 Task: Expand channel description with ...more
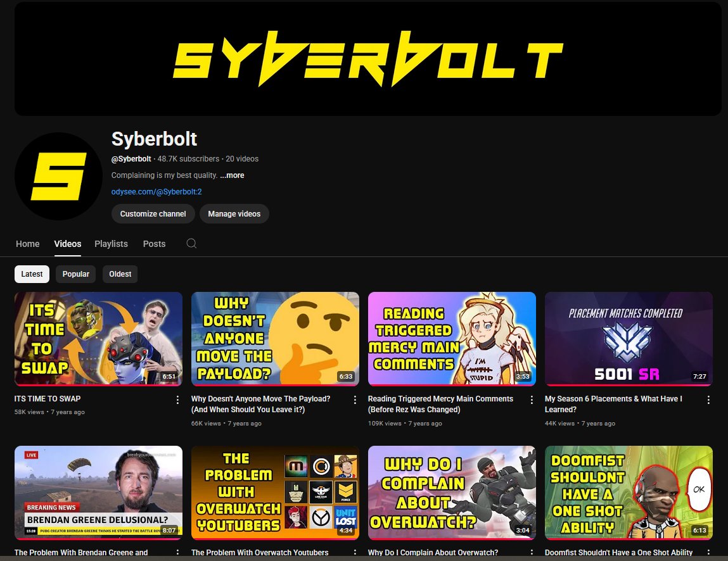232,175
